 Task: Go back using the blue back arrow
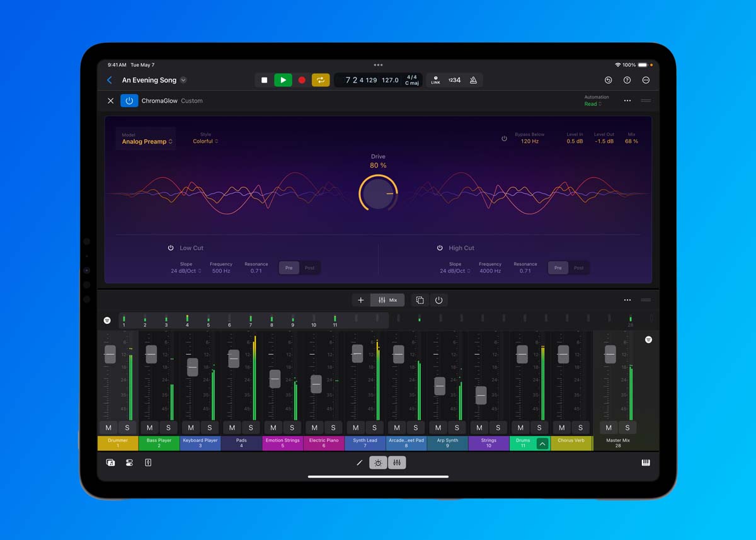(x=110, y=80)
